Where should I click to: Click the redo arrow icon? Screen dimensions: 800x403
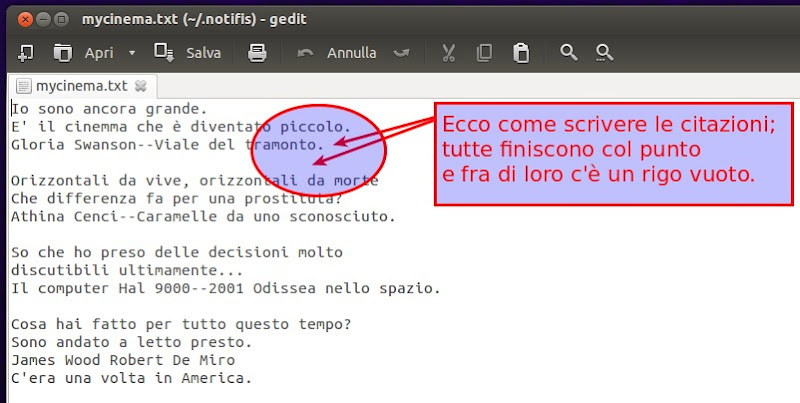click(x=402, y=53)
